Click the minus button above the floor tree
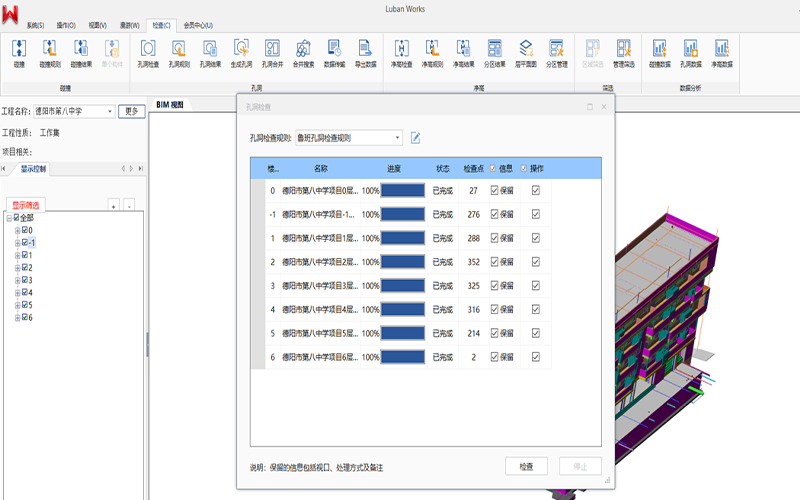The image size is (800, 500). (x=130, y=206)
